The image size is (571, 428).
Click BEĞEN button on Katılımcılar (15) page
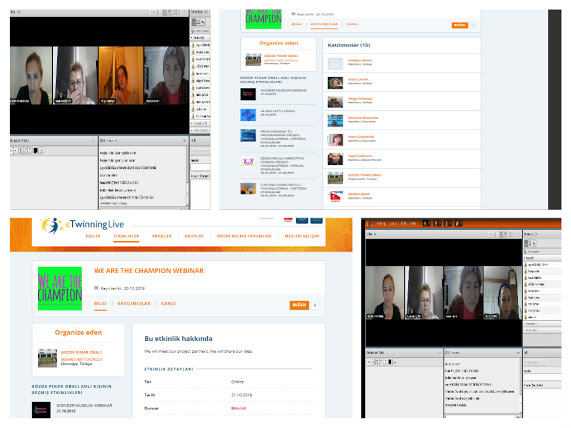(460, 25)
